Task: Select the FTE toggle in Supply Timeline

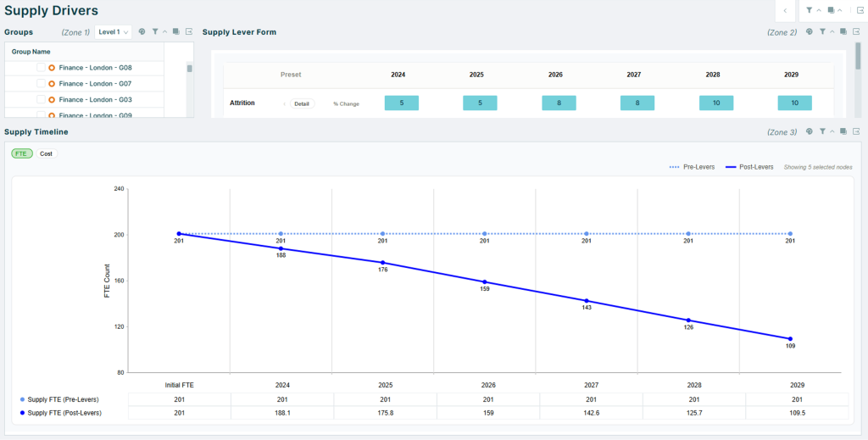Action: 22,153
